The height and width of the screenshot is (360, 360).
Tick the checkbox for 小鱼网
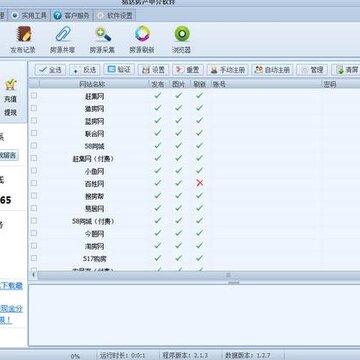[x=34, y=170]
